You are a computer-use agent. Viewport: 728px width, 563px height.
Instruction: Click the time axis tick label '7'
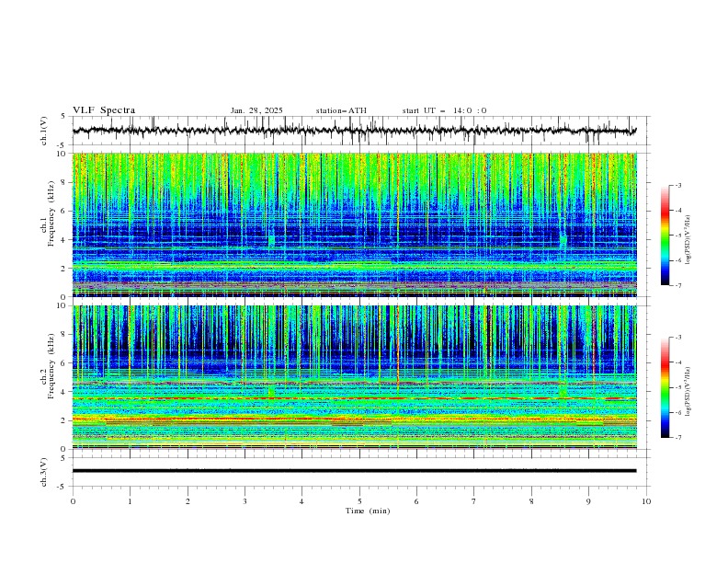474,501
